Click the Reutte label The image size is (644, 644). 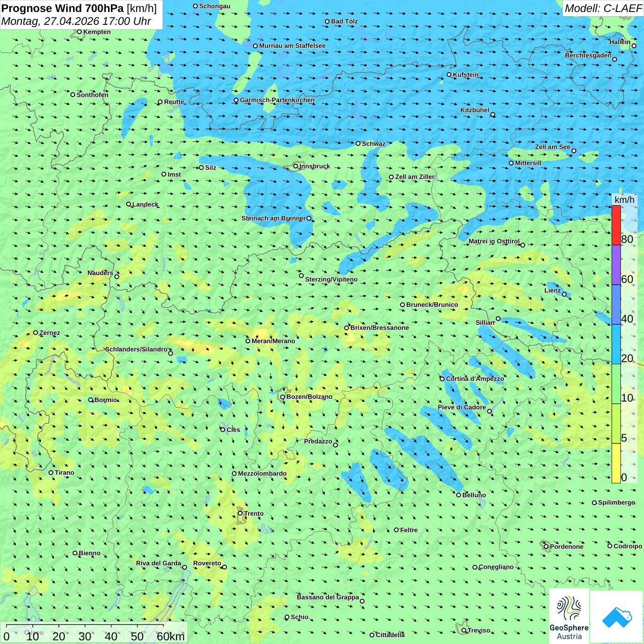tap(174, 102)
